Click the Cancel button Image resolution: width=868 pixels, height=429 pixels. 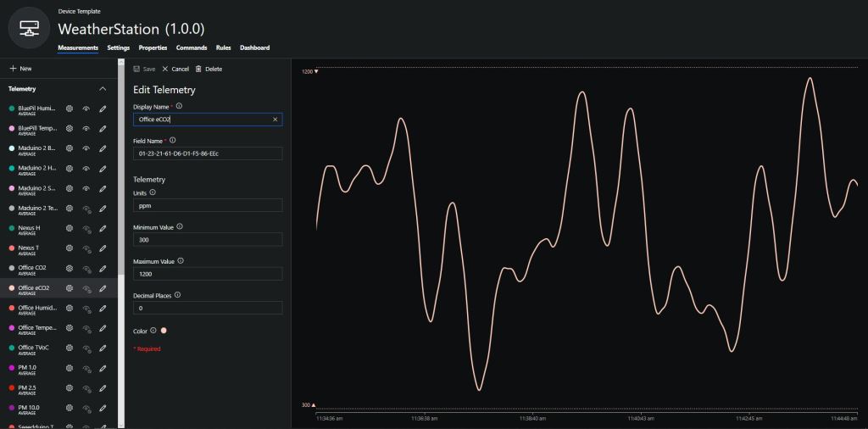click(175, 69)
